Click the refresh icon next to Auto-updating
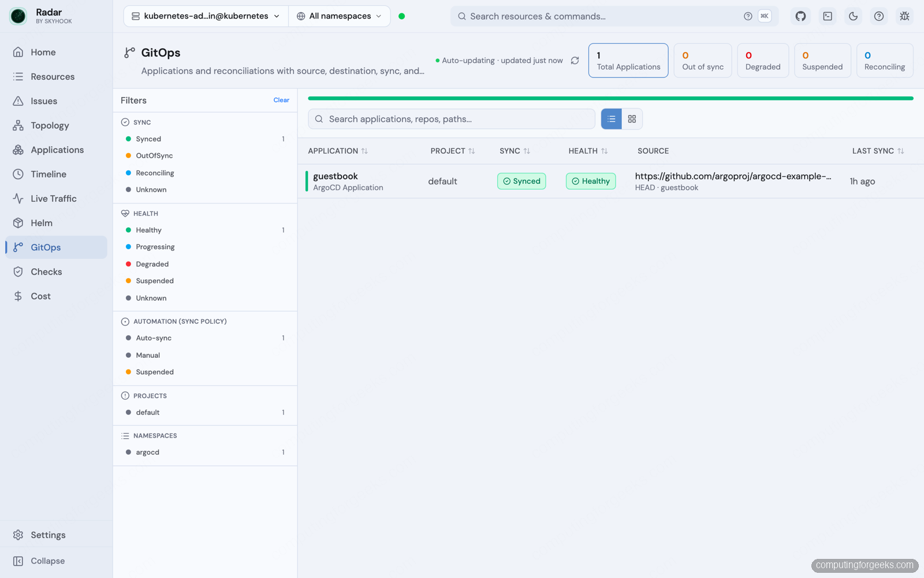This screenshot has height=578, width=924. (x=575, y=61)
